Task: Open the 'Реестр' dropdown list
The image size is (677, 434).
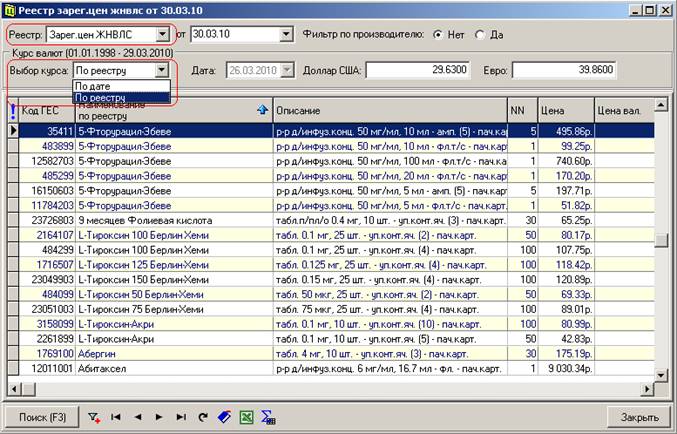Action: tap(162, 35)
